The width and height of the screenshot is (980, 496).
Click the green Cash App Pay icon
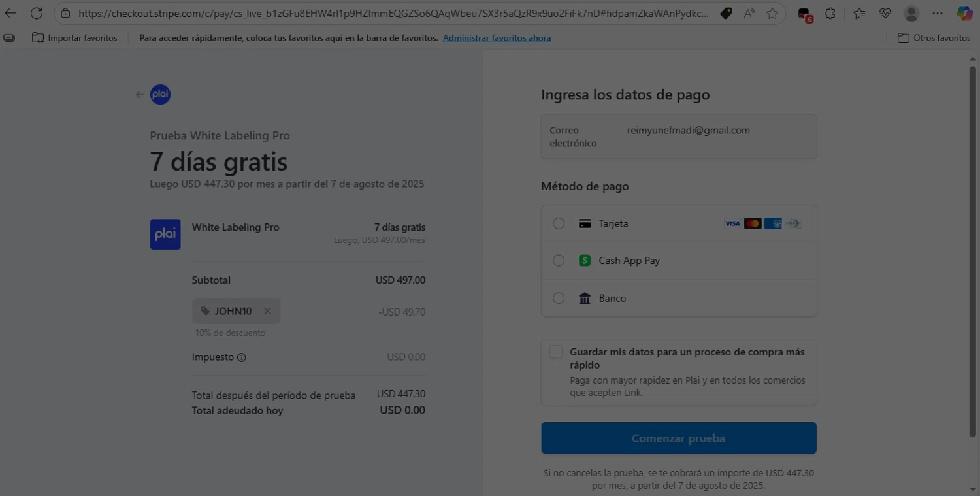(585, 261)
